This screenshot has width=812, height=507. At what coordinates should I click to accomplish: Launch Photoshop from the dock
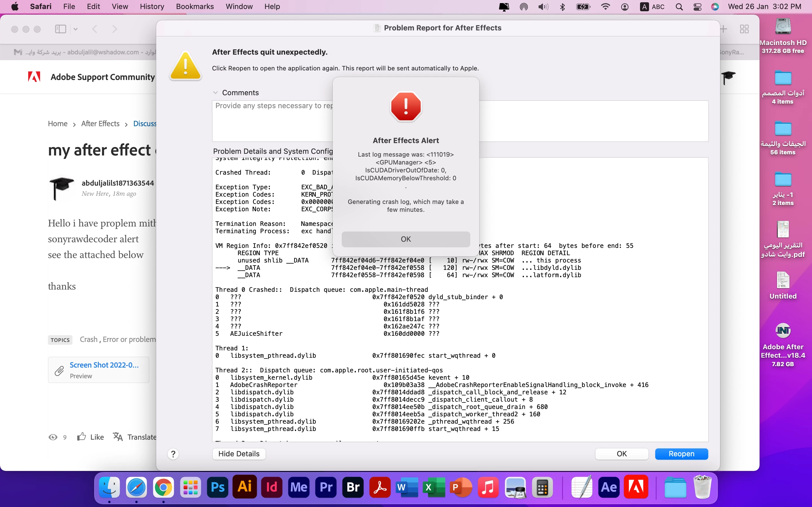coord(217,487)
